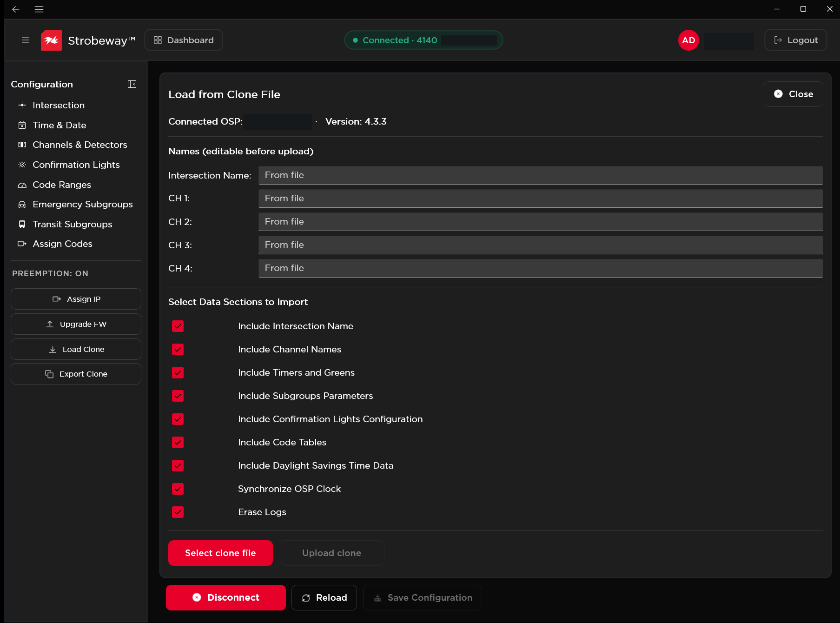Viewport: 840px width, 623px height.
Task: Uncheck Include Code Tables
Action: coord(178,443)
